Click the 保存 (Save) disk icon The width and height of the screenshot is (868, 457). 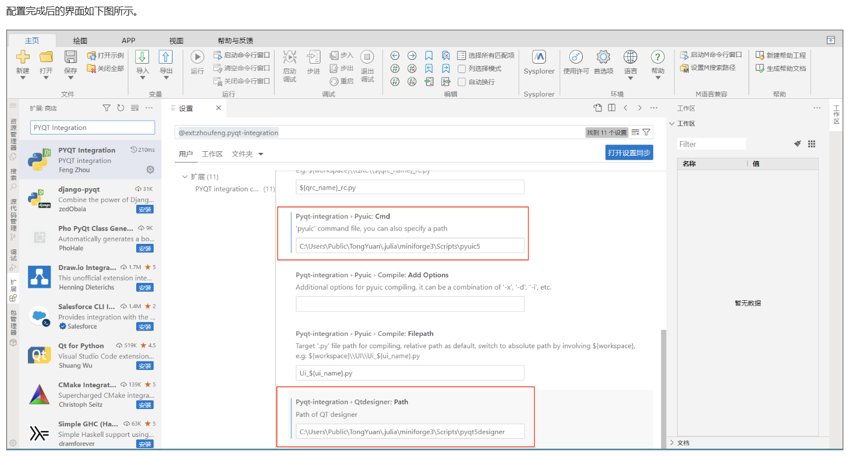pos(70,56)
